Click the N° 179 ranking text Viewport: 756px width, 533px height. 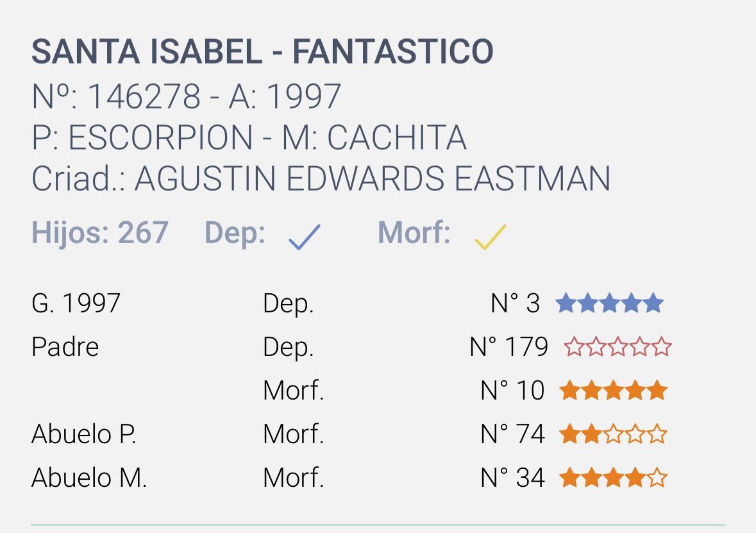pos(508,347)
